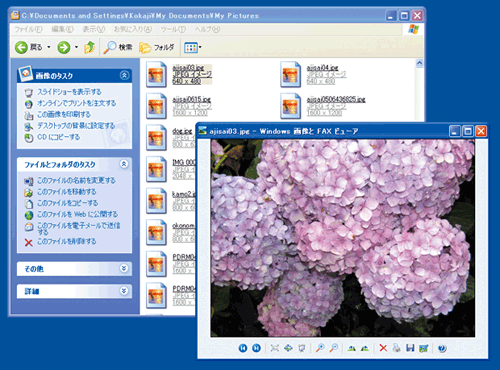500x370 pixels.
Task: Open viewer help question mark icon
Action: tap(442, 348)
